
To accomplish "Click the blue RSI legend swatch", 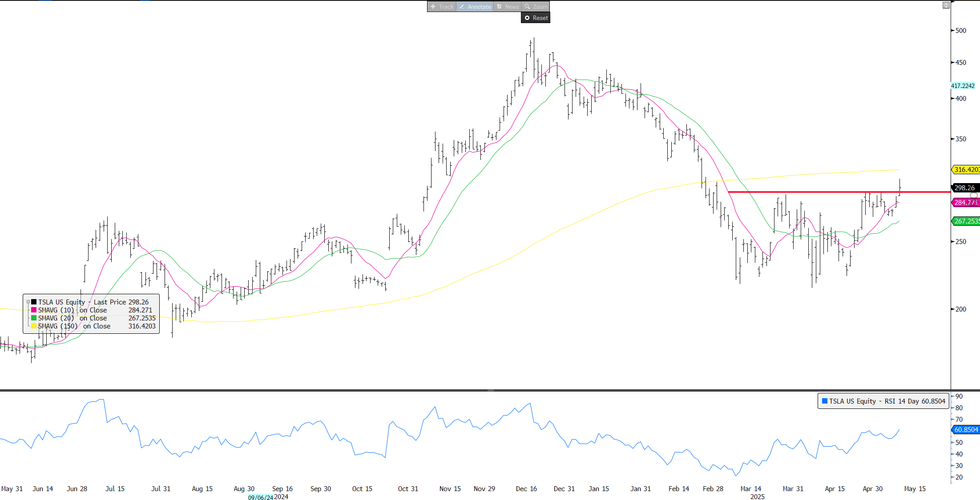I will [824, 401].
